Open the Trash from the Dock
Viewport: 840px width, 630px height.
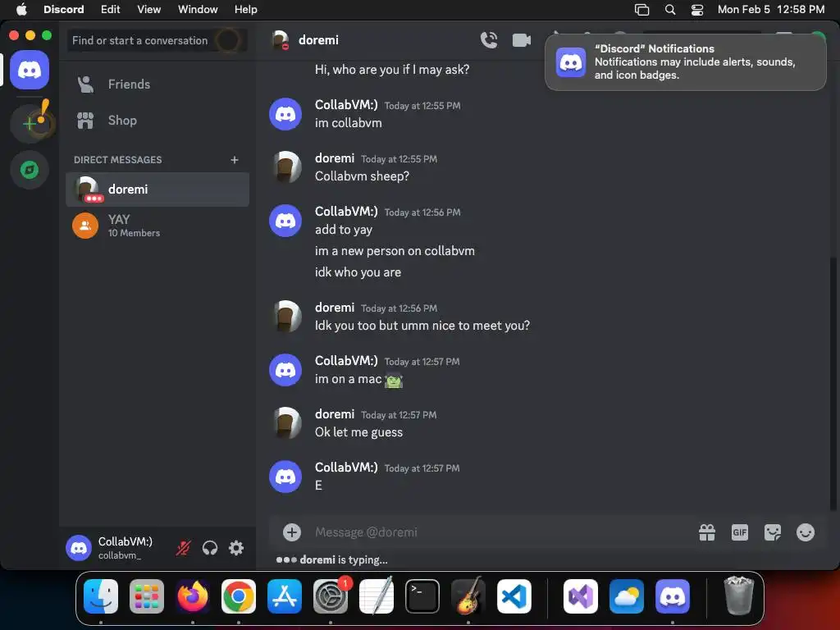coord(739,596)
